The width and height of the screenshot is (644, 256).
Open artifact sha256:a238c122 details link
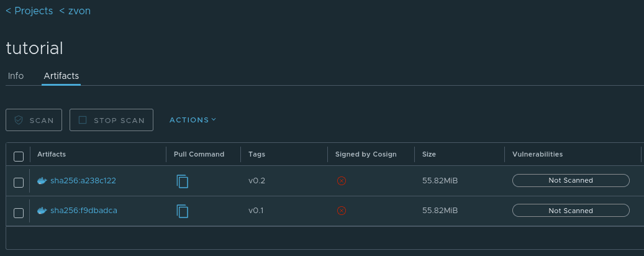click(83, 181)
